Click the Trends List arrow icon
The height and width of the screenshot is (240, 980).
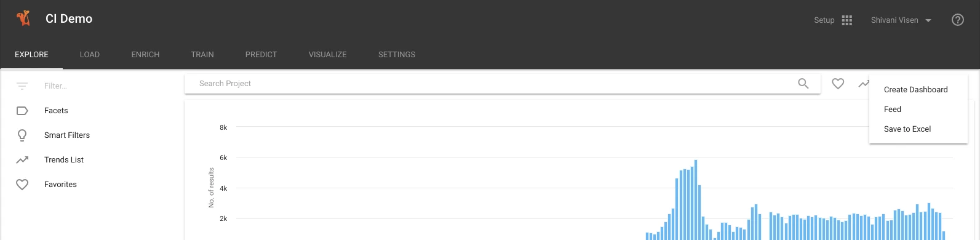22,160
